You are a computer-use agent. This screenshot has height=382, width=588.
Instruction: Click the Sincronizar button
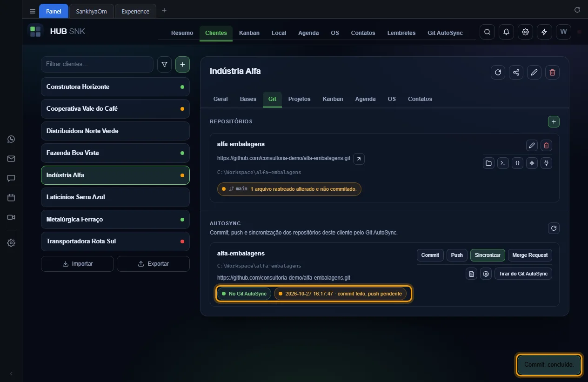488,255
